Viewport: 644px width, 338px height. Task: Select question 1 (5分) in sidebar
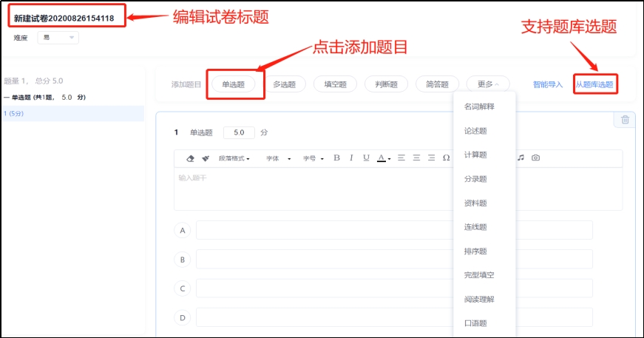pyautogui.click(x=72, y=113)
